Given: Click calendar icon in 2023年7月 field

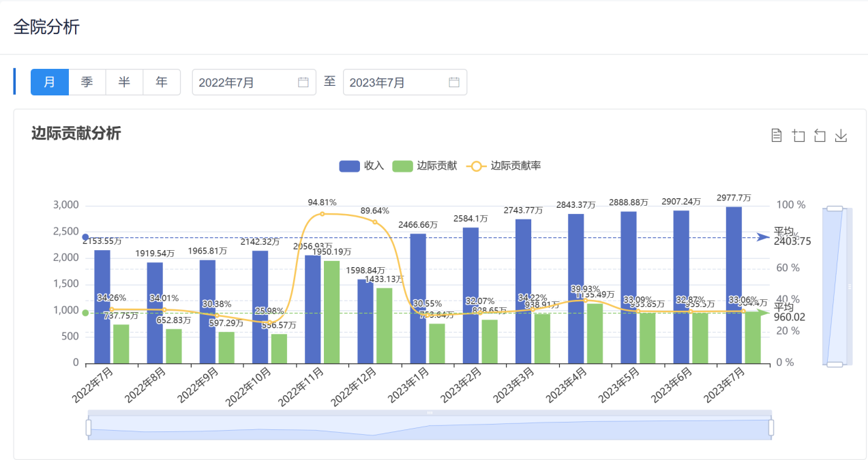Looking at the screenshot, I should 454,82.
